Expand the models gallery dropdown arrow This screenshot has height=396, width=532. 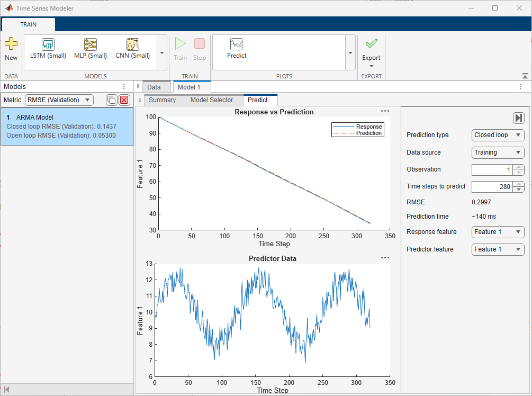click(161, 53)
